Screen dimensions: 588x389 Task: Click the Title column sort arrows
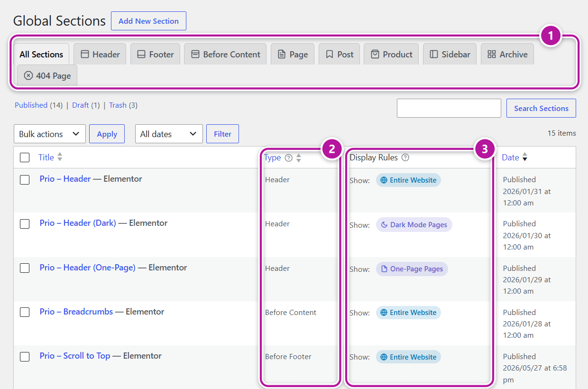pos(60,157)
